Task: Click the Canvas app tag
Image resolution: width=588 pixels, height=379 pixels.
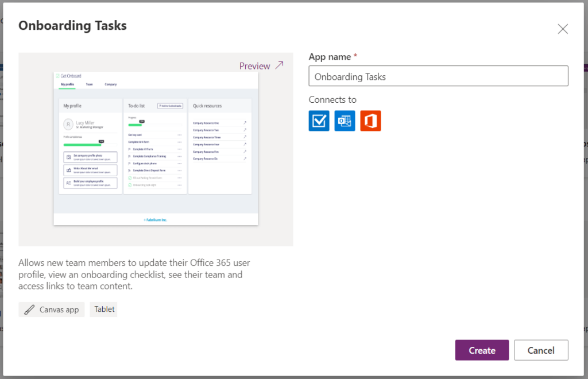Action: coord(51,310)
